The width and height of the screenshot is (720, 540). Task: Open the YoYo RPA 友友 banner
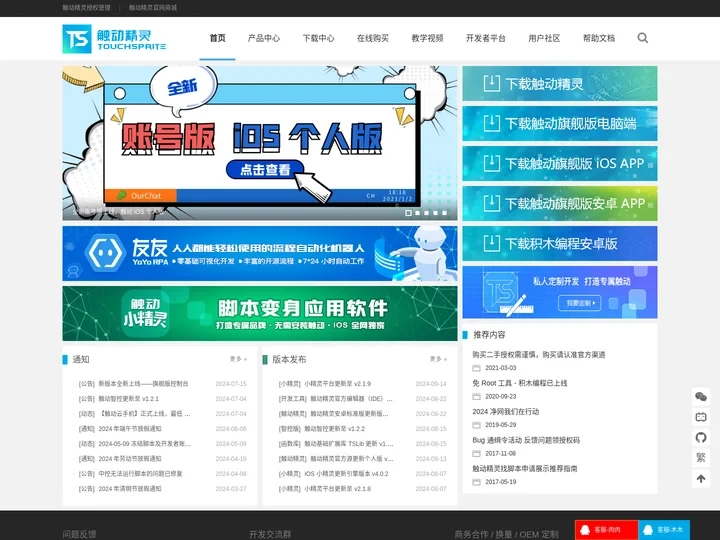click(x=260, y=253)
